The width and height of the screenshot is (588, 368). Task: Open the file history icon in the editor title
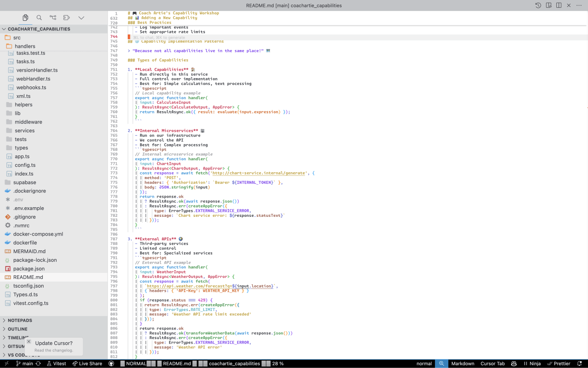538,5
